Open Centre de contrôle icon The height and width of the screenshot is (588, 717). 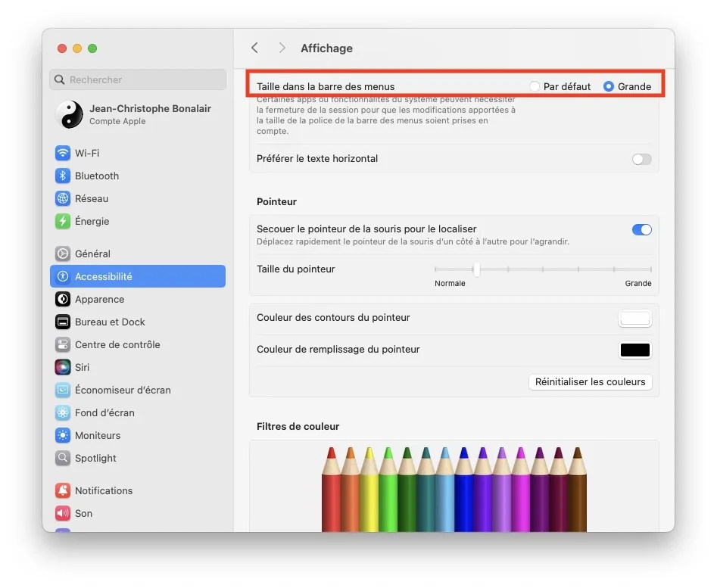pyautogui.click(x=63, y=344)
